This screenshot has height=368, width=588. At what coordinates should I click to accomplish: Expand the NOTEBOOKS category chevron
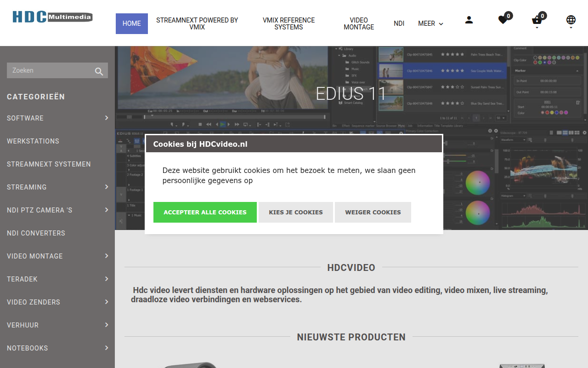tap(107, 348)
